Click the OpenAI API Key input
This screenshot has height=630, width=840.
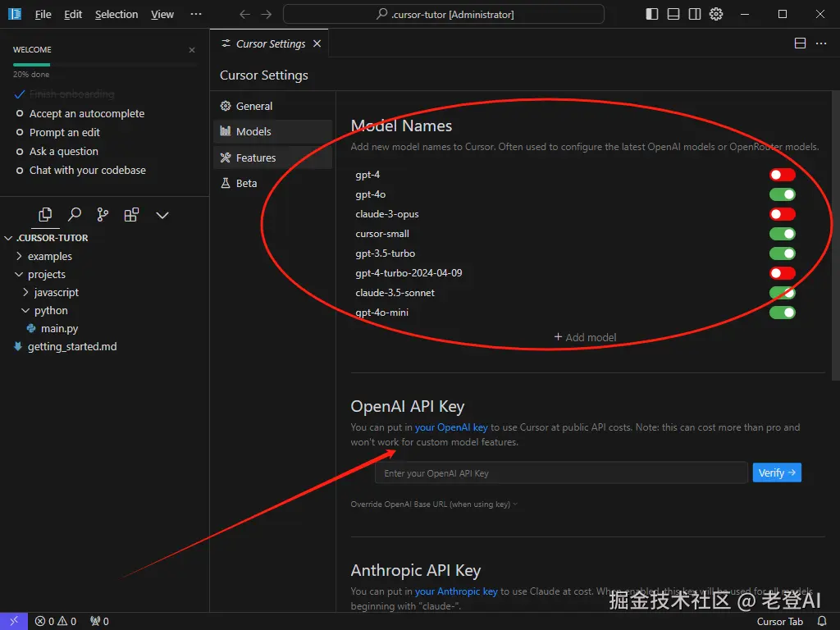[561, 473]
